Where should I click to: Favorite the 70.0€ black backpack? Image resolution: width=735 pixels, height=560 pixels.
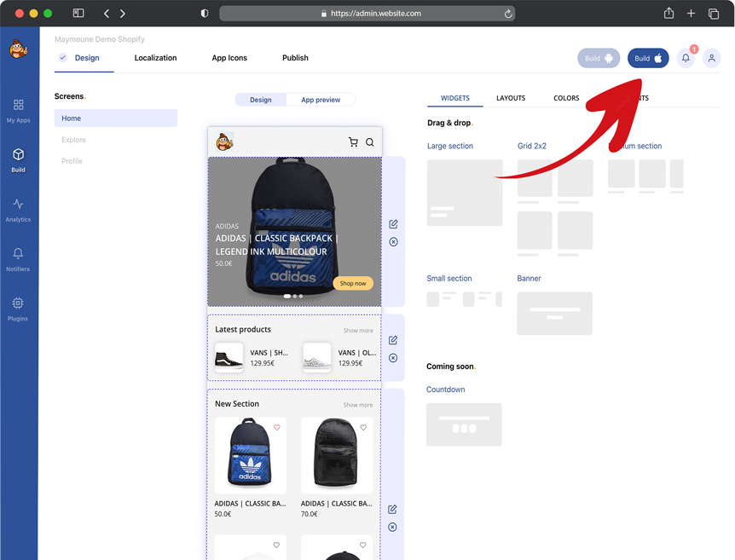tap(363, 427)
